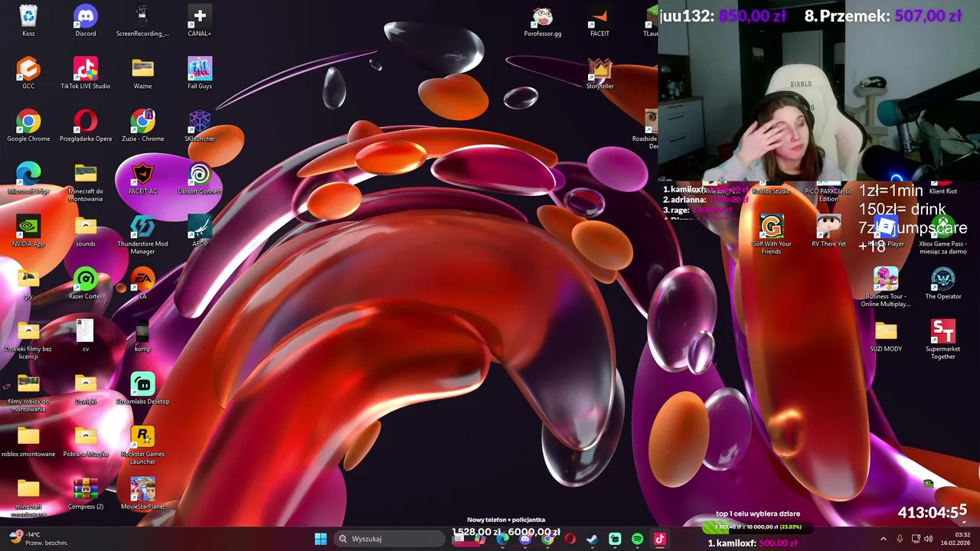Screen dimensions: 980x551
Task: Open the Windows Start menu
Action: point(321,539)
